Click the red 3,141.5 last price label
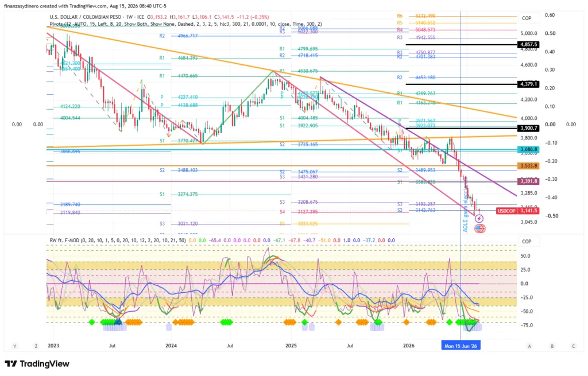The height and width of the screenshot is (376, 588). [528, 211]
